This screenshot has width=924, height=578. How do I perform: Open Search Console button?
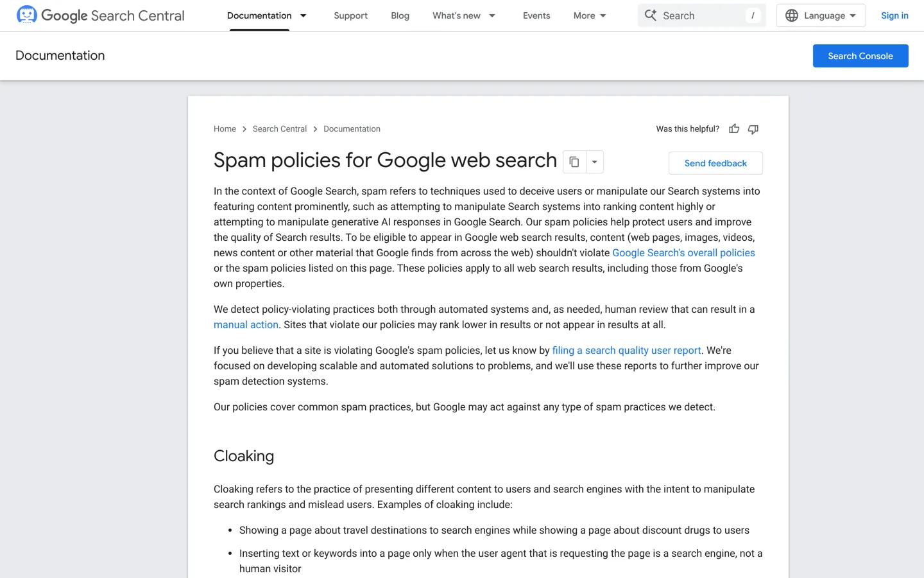click(x=860, y=56)
